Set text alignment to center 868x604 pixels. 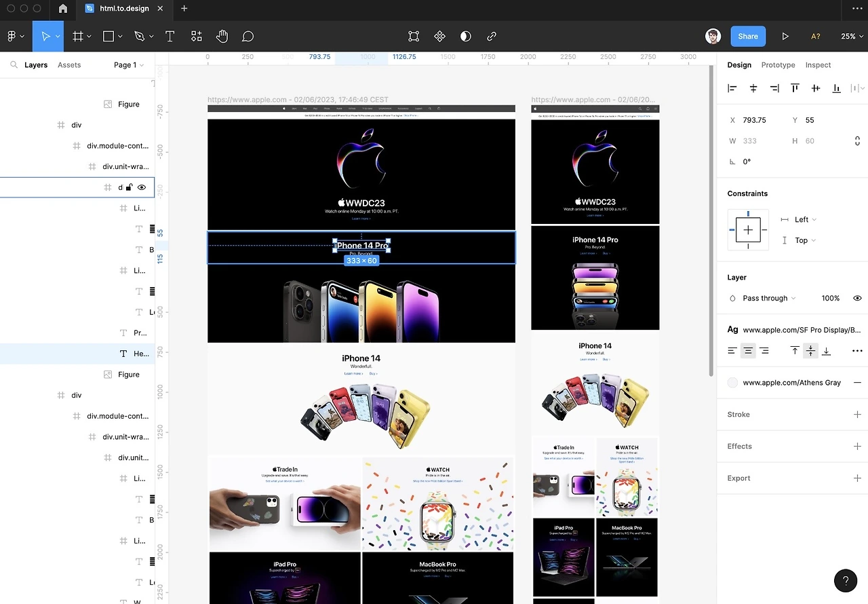pyautogui.click(x=748, y=351)
